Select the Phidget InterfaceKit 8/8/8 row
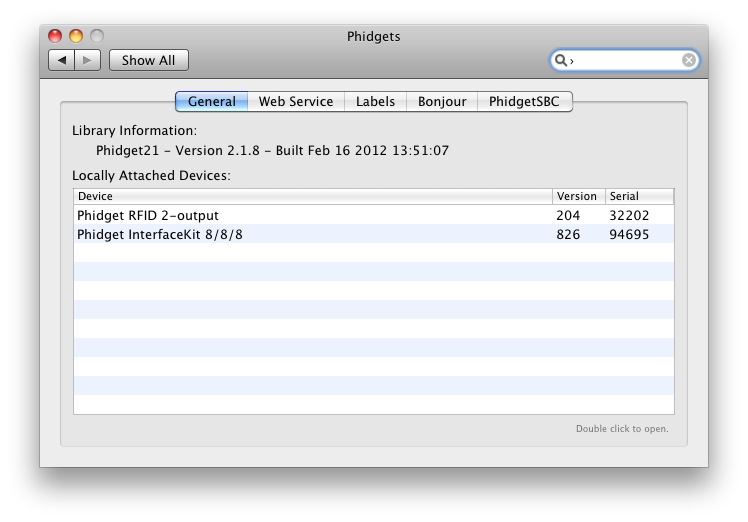This screenshot has height=522, width=748. coord(374,234)
